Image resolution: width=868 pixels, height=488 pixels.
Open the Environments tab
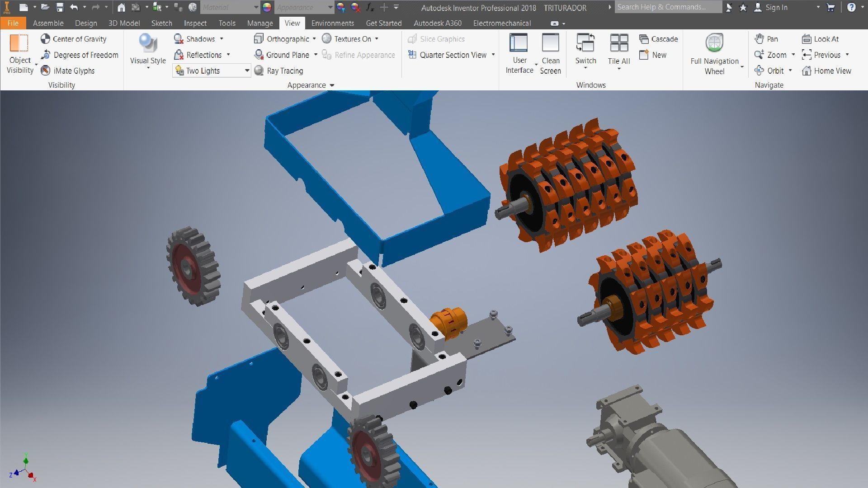(x=332, y=23)
